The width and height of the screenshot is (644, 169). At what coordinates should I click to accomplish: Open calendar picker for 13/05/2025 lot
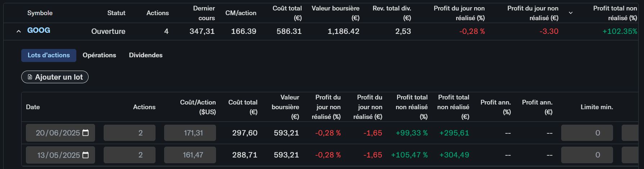coord(86,155)
